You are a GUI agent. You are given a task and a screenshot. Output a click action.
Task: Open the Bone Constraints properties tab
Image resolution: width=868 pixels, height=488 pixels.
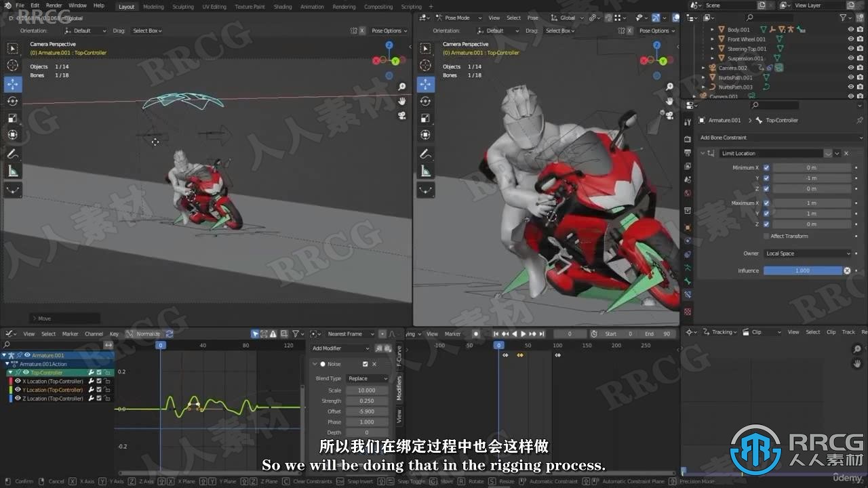pos(688,295)
